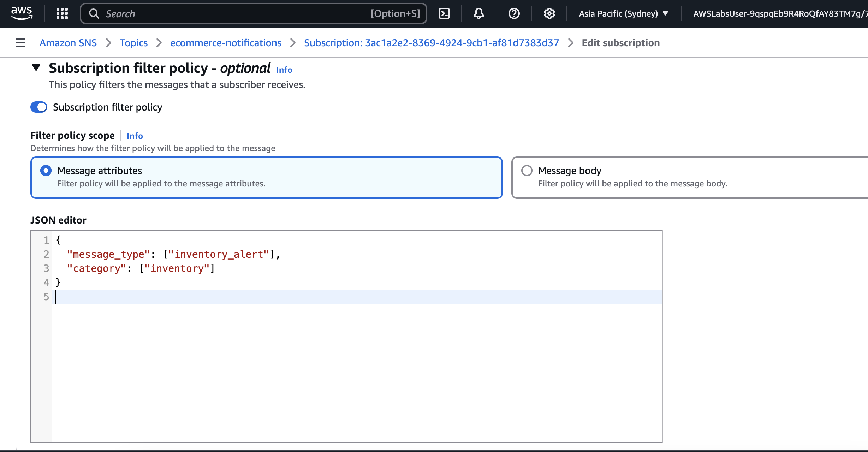This screenshot has width=868, height=452.
Task: Open the settings gear
Action: pyautogui.click(x=549, y=13)
